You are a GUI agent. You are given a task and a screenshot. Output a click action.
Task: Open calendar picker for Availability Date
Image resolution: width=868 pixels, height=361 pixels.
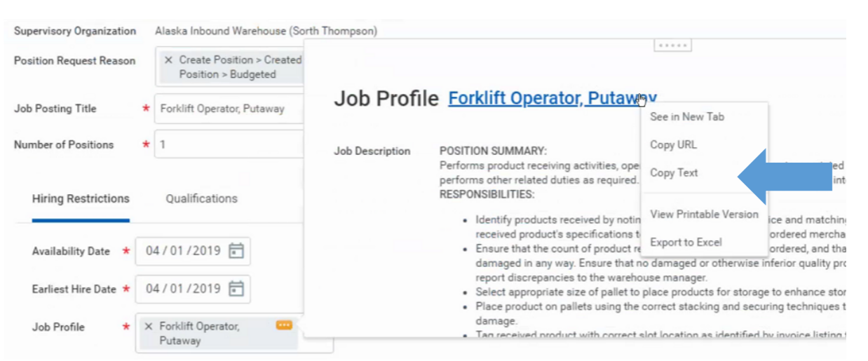tap(236, 251)
